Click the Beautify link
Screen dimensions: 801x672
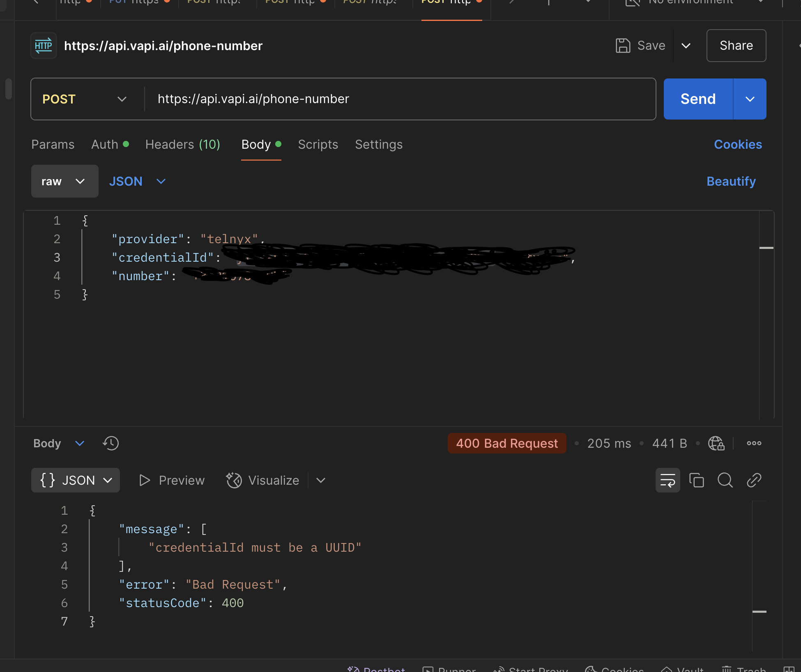(731, 181)
